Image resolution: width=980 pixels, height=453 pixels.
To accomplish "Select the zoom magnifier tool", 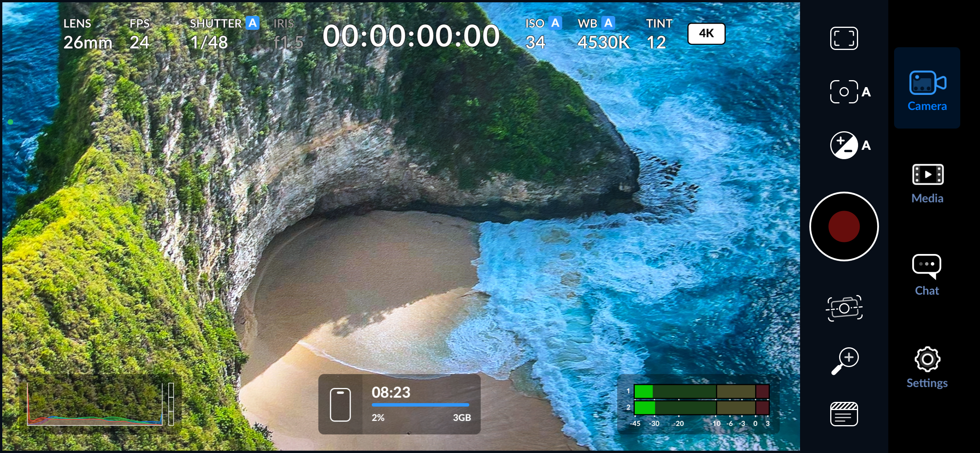I will pos(844,360).
